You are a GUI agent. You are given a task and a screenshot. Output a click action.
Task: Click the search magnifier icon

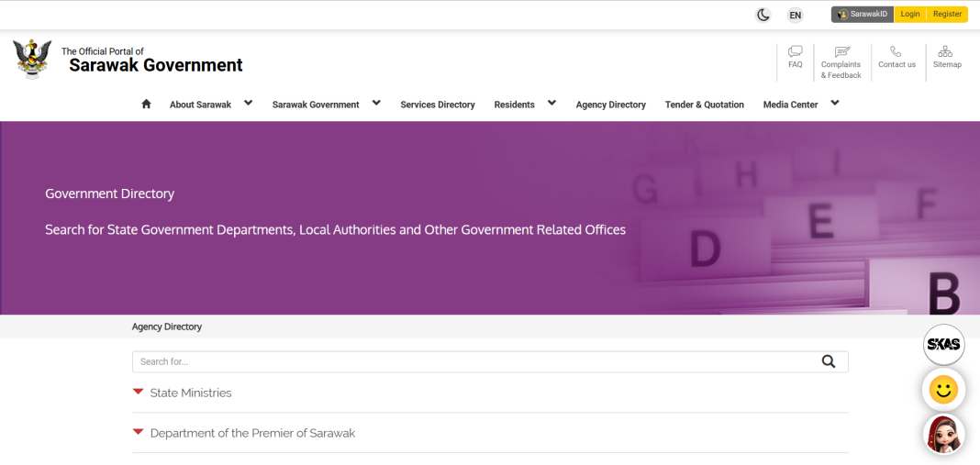[x=829, y=361]
